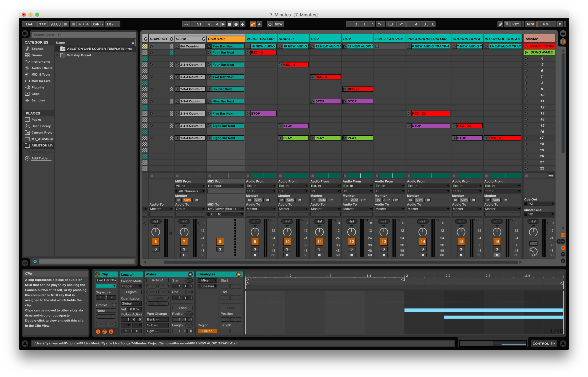Image resolution: width=588 pixels, height=377 pixels.
Task: Toggle the Clip Activator circle icon
Action: (97, 274)
